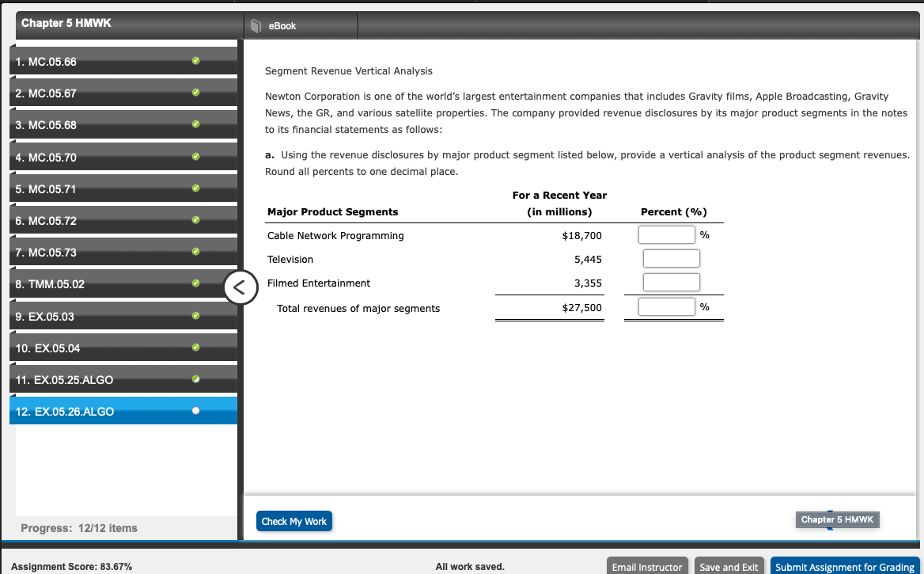Open the eBook tab
Viewport: 924px width, 574px height.
coord(301,26)
